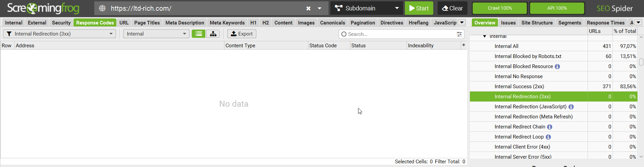Screen dimensions: 644x167
Task: Select the Overview tab in right panel
Action: [x=485, y=22]
